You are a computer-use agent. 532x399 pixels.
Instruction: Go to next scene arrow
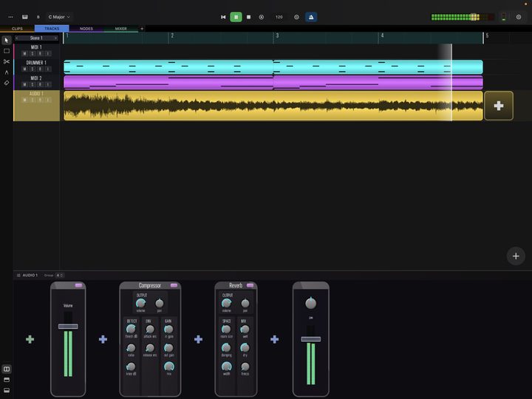click(55, 38)
